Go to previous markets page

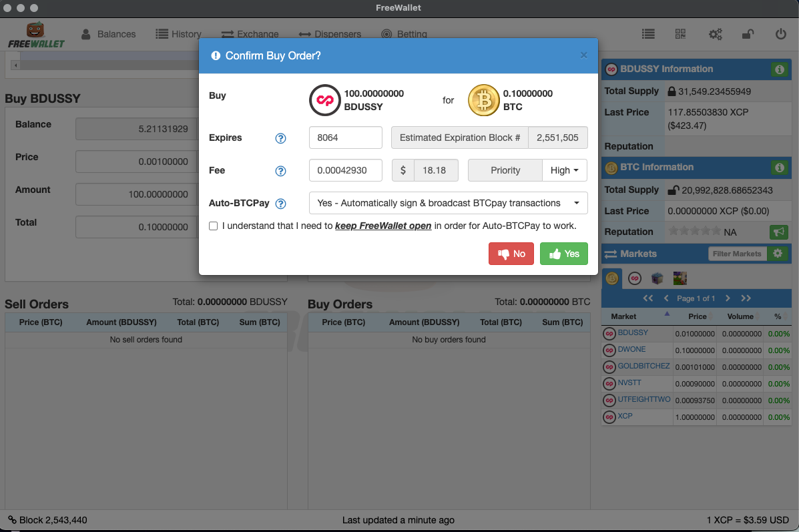(x=666, y=298)
